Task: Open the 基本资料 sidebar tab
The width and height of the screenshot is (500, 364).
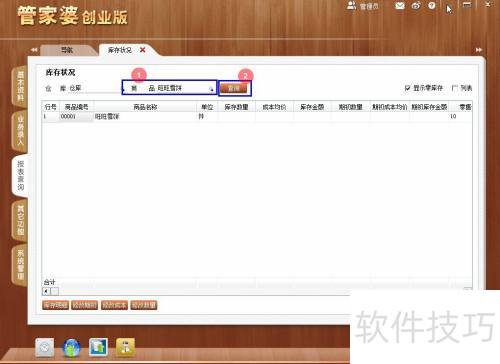Action: (21, 86)
